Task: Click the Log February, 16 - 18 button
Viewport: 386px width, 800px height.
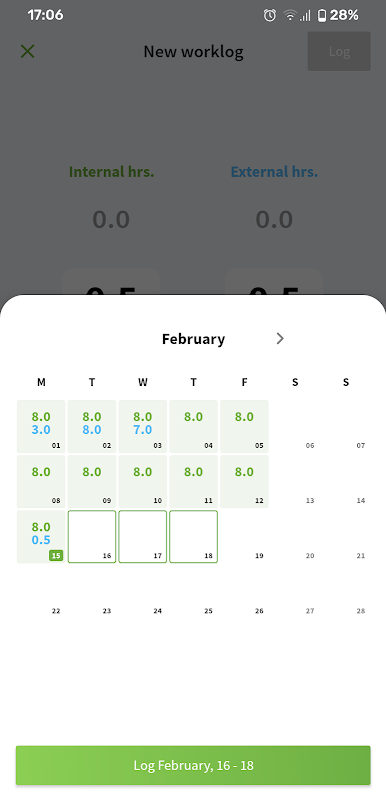Action: pyautogui.click(x=193, y=765)
